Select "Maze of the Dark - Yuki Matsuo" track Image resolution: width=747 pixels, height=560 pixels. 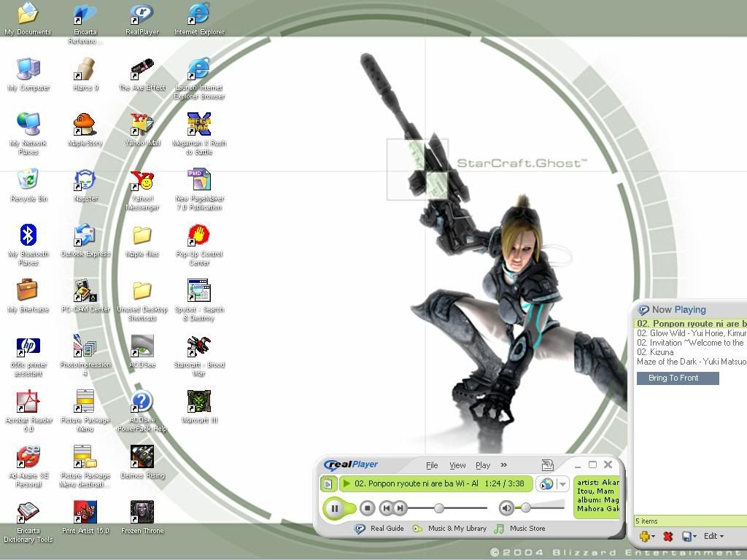point(692,362)
